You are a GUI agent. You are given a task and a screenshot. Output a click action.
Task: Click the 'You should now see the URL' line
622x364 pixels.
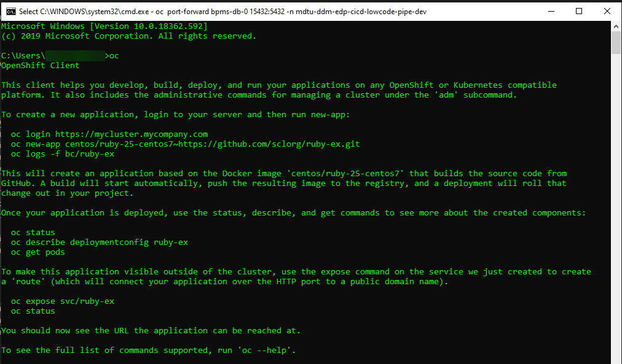tap(151, 331)
